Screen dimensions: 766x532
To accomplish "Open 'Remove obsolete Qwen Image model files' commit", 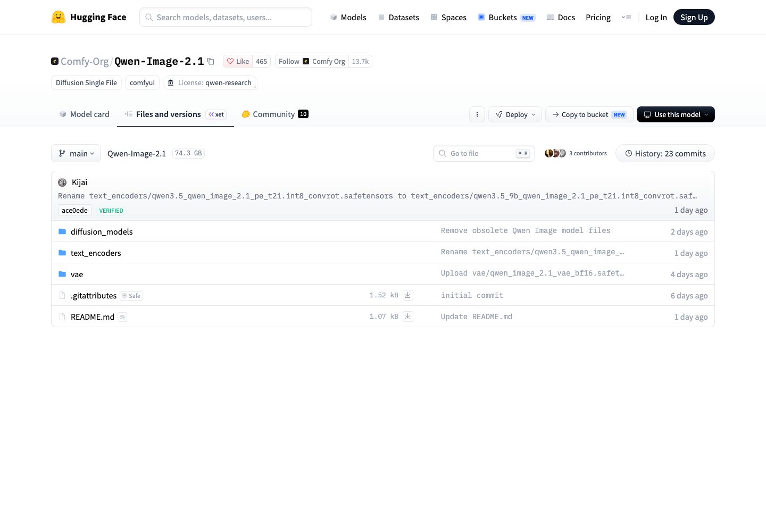I will [x=526, y=230].
